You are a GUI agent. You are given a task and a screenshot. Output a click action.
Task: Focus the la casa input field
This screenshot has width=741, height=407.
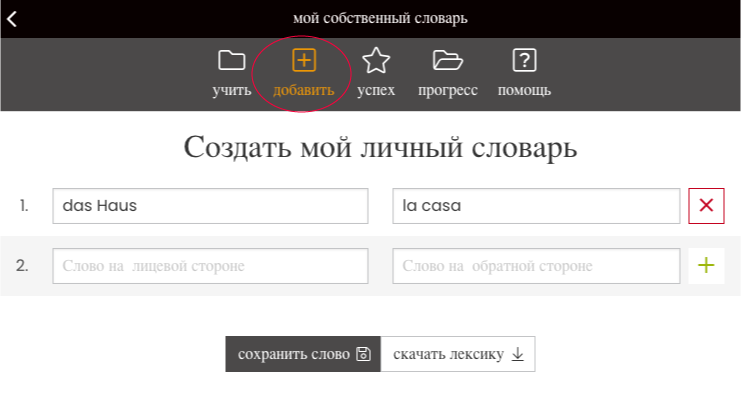[x=536, y=206]
